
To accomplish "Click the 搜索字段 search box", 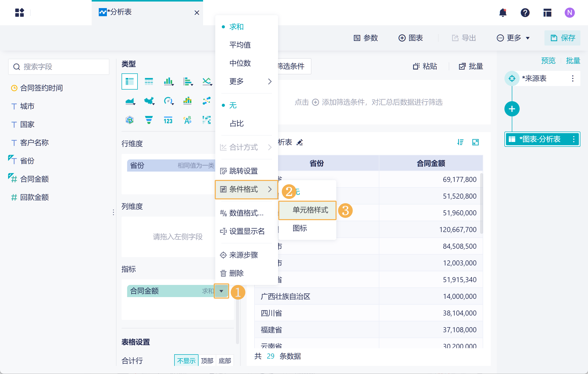I will [x=59, y=67].
